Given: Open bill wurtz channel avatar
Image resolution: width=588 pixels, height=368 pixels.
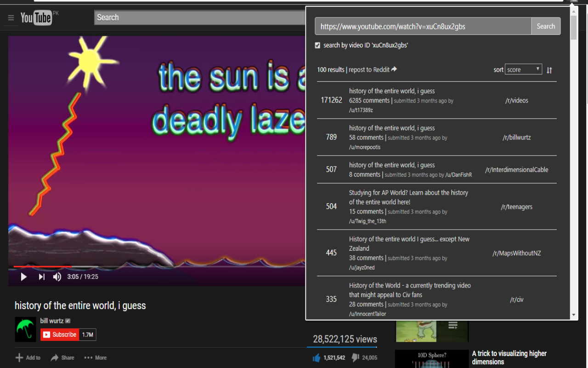Looking at the screenshot, I should [25, 329].
